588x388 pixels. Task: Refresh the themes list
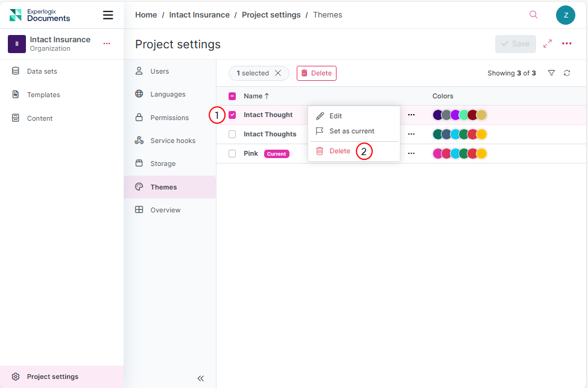point(567,73)
